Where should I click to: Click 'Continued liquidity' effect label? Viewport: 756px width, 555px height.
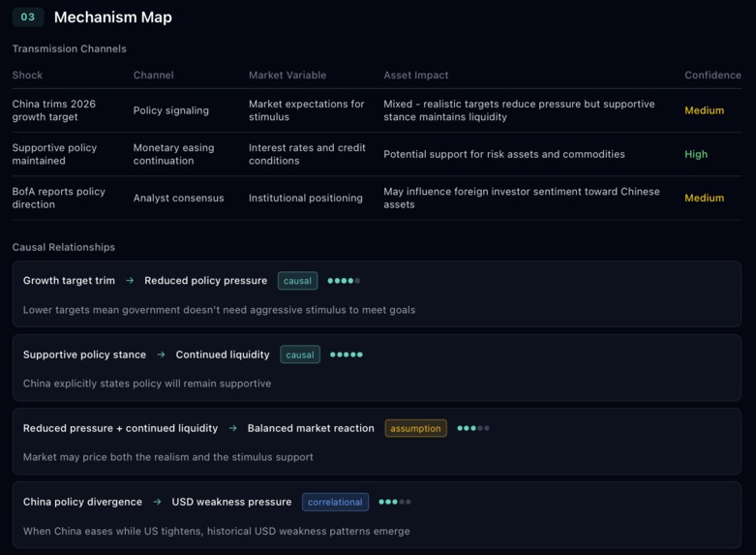[x=223, y=355]
